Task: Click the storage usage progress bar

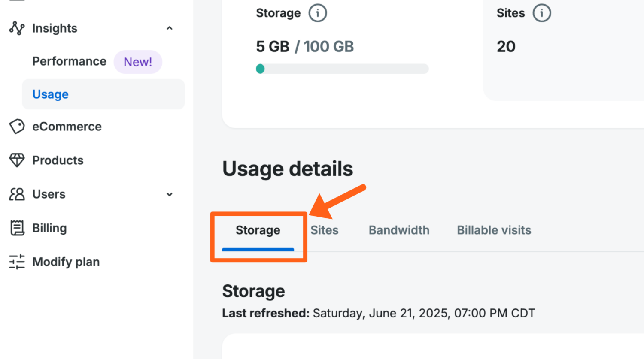Action: (x=342, y=69)
